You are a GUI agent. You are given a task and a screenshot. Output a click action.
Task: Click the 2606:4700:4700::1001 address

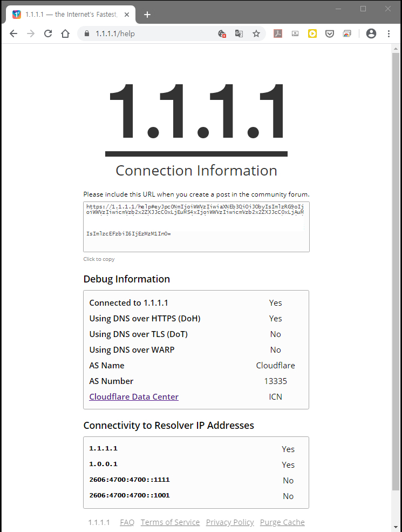tap(130, 495)
